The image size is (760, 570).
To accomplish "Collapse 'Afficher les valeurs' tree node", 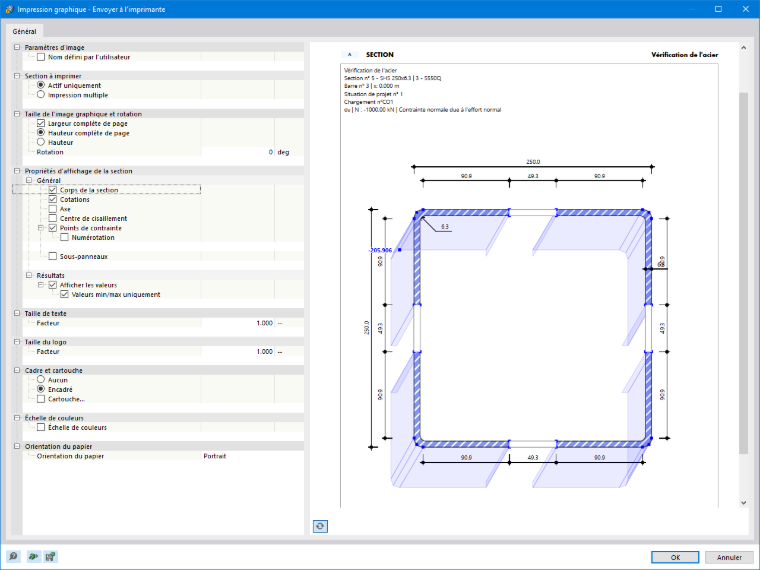I will (41, 285).
